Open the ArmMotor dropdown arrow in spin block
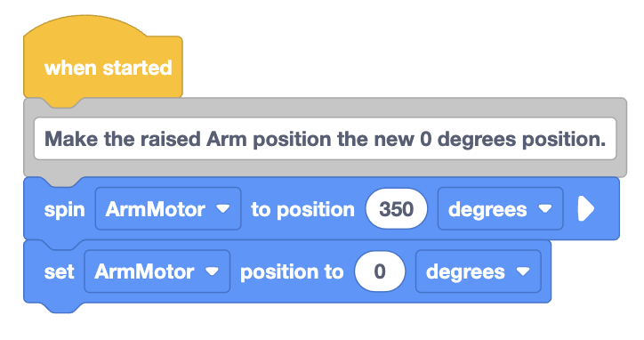The height and width of the screenshot is (340, 644). [223, 209]
